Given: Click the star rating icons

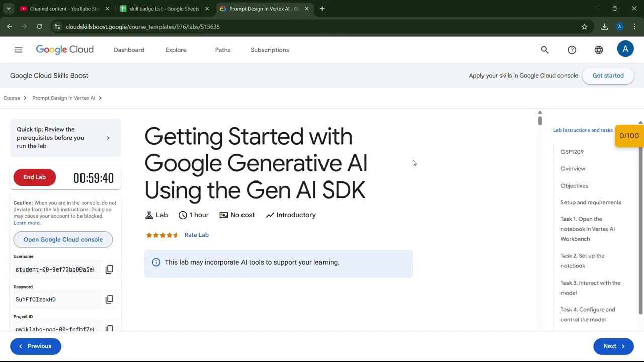Looking at the screenshot, I should [162, 235].
